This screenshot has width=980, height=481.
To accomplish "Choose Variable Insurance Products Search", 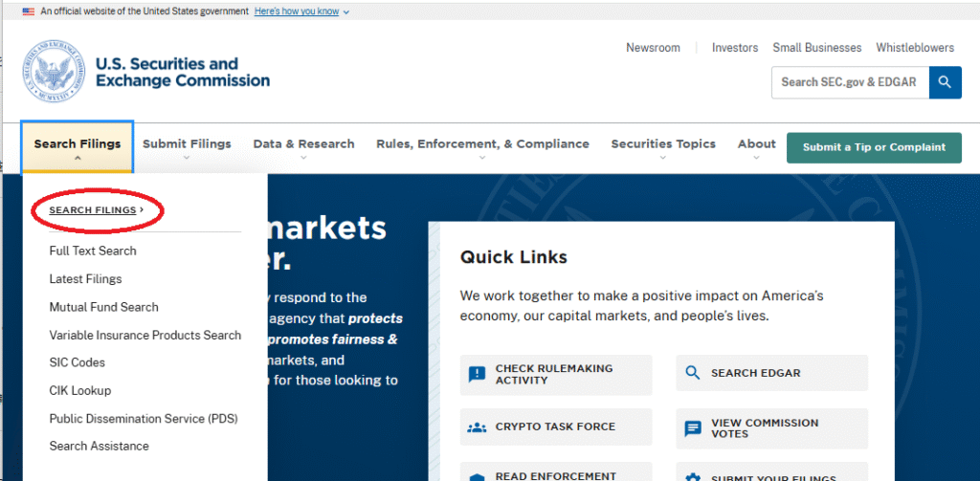I will pyautogui.click(x=145, y=336).
